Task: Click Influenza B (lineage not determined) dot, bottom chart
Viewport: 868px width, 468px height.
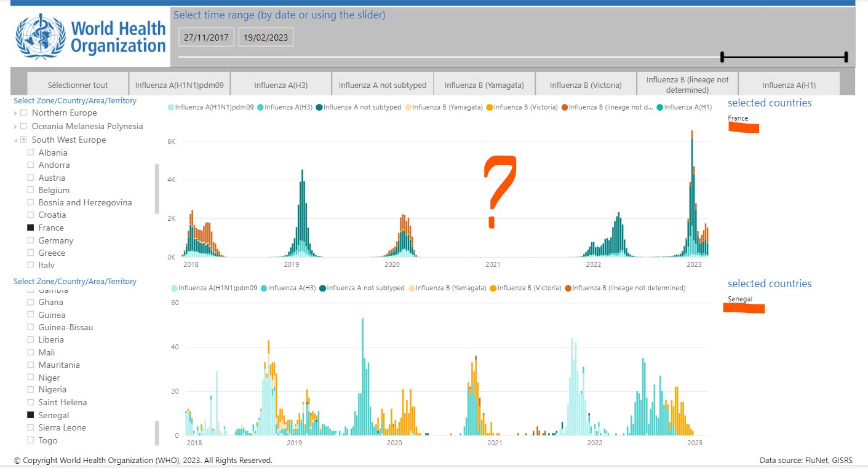Action: [568, 288]
